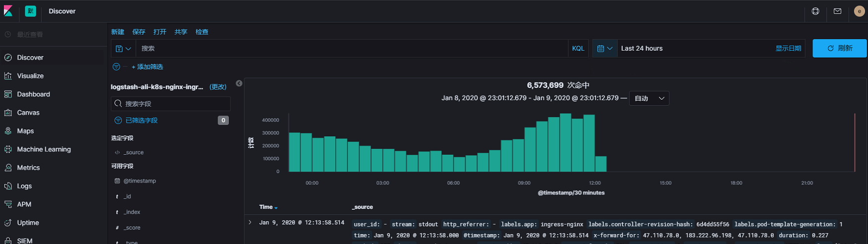This screenshot has height=244, width=868.
Task: Toggle the KQL query language switch
Action: tap(578, 49)
